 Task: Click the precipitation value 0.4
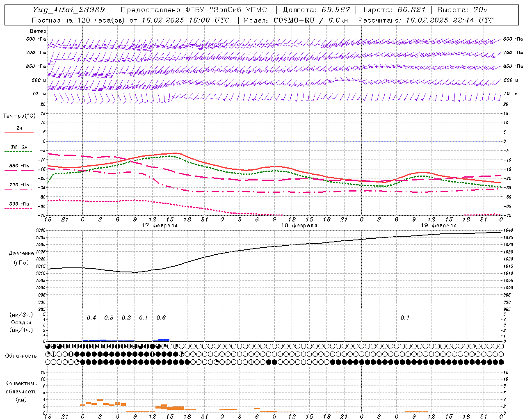point(91,318)
